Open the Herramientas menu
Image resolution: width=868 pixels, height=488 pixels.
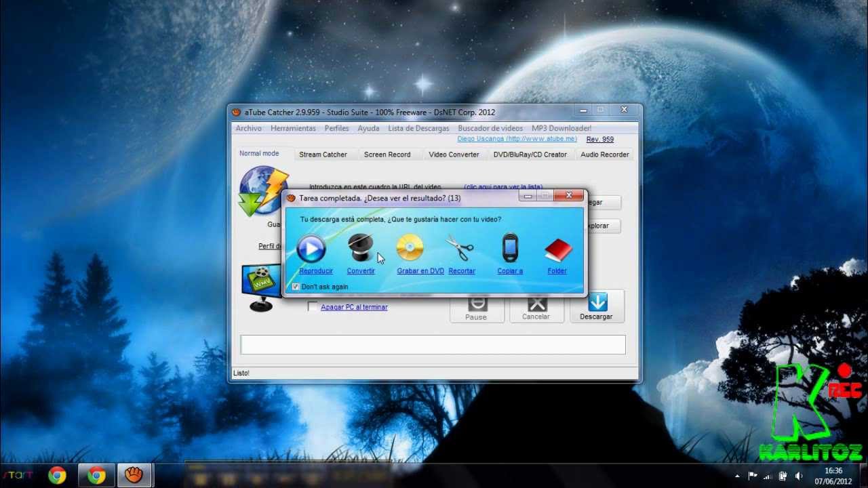point(293,128)
